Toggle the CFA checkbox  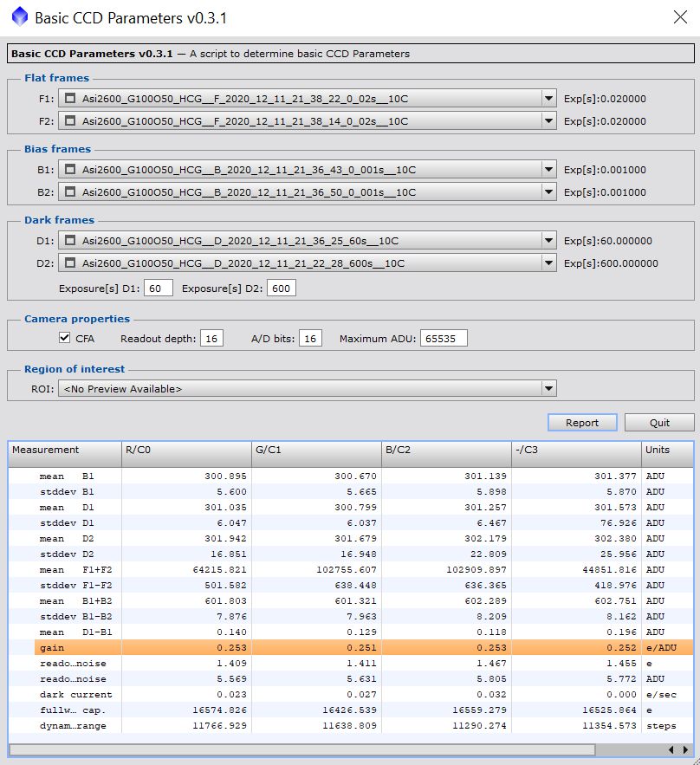(x=65, y=338)
